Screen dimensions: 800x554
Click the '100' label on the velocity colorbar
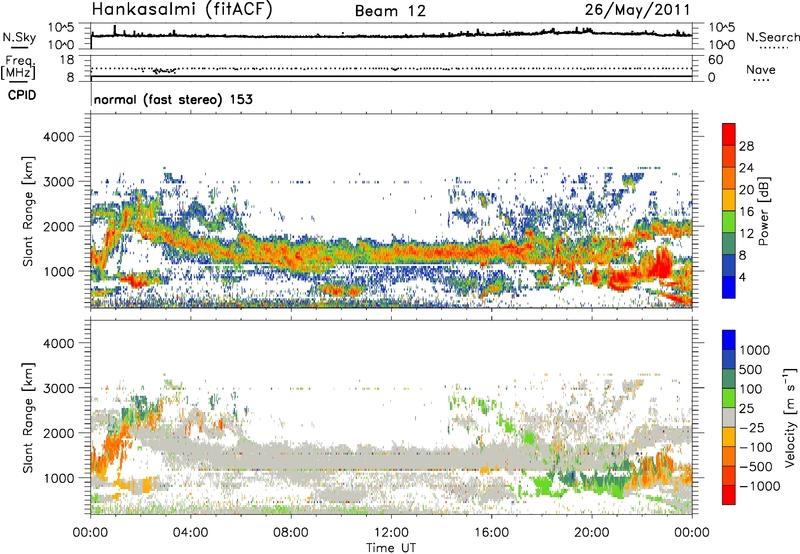751,389
